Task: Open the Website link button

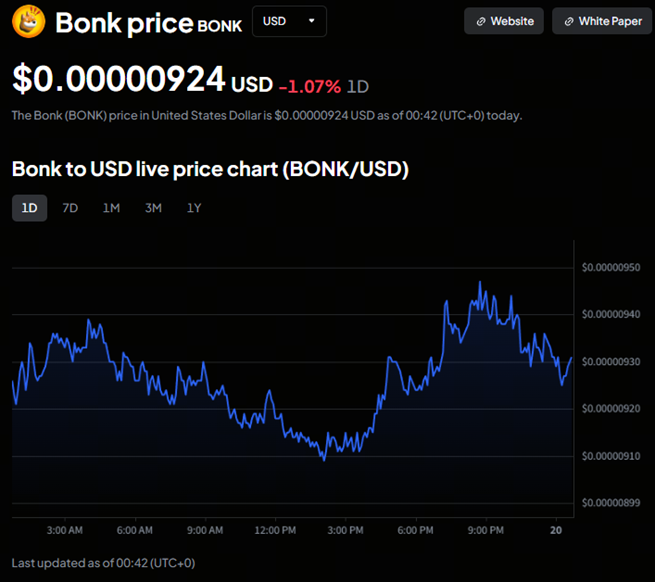Action: 504,21
